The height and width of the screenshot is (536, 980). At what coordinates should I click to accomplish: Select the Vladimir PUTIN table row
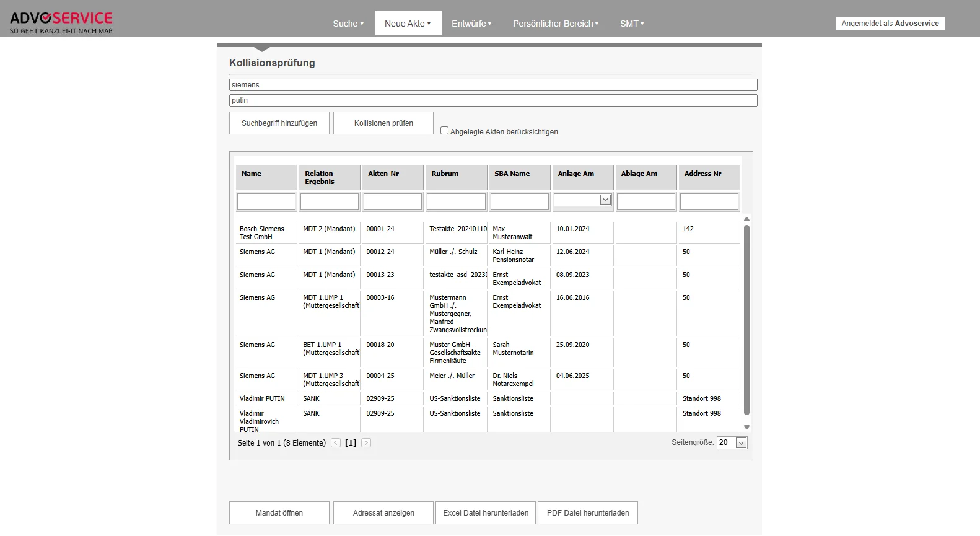(x=263, y=398)
